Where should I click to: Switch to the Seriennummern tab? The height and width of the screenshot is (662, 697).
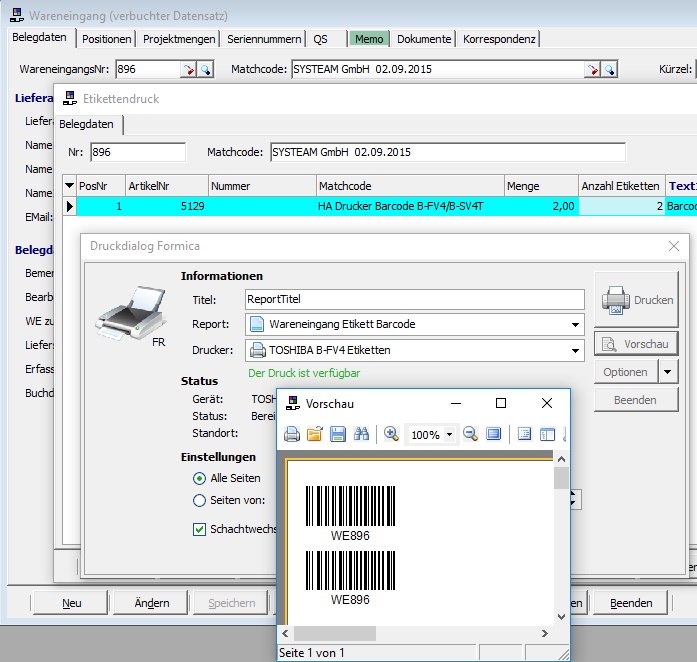pos(264,39)
